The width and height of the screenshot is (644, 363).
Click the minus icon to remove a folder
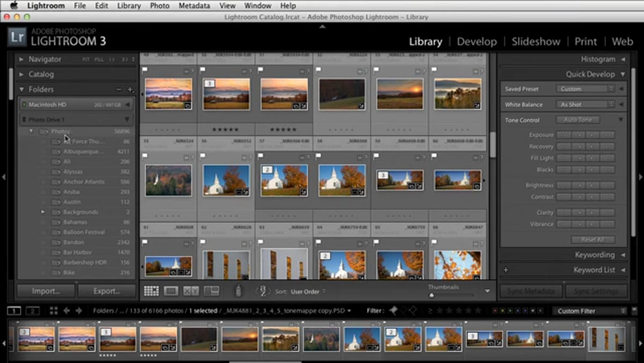[x=119, y=90]
